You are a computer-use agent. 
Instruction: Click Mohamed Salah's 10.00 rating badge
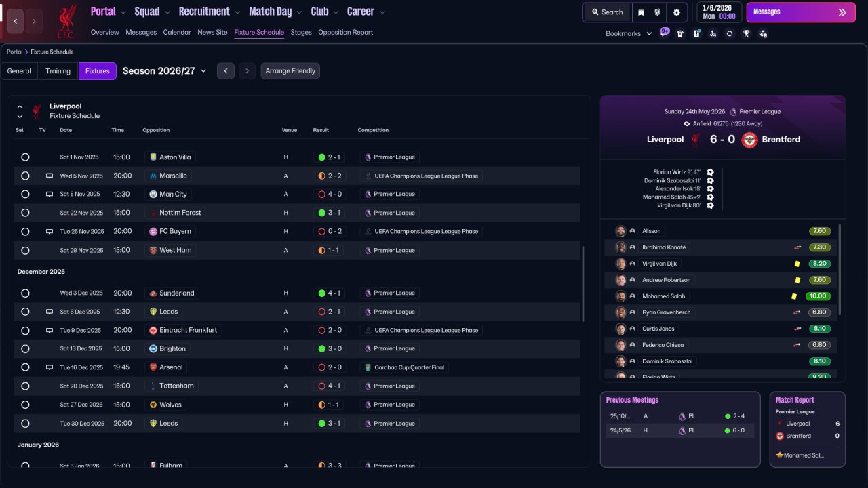pos(818,296)
